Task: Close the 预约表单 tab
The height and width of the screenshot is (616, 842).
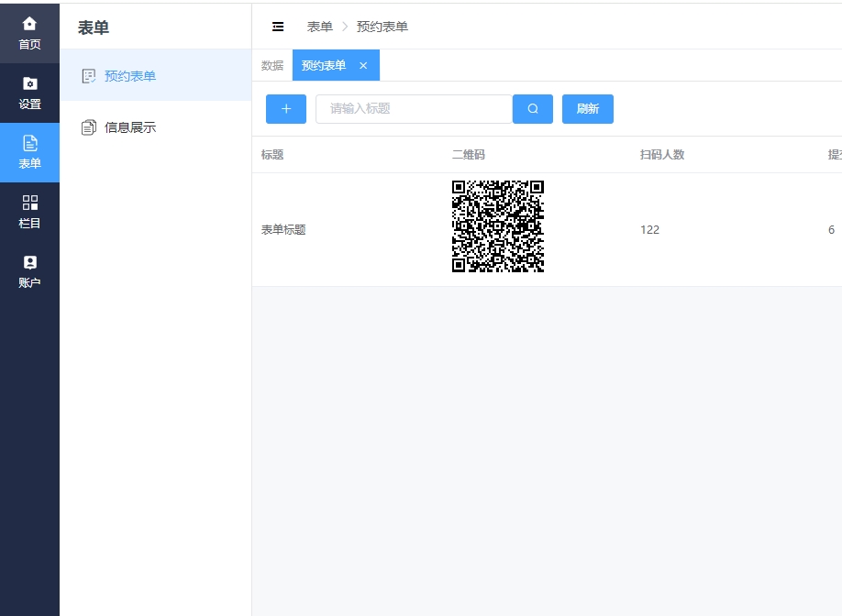Action: coord(363,65)
